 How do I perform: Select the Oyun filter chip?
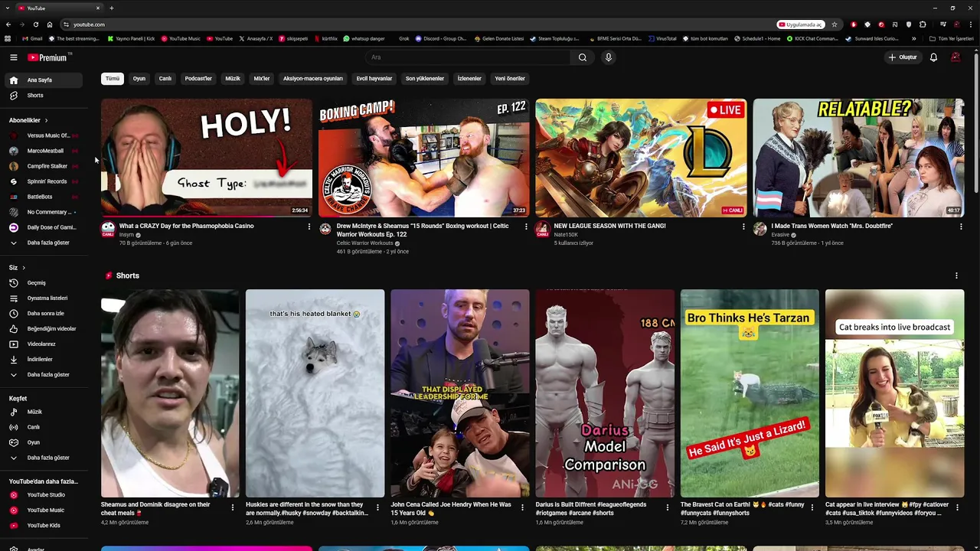click(139, 78)
